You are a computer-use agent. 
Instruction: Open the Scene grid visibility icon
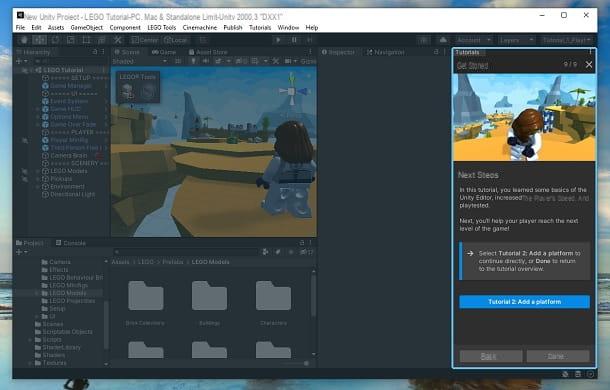[254, 61]
